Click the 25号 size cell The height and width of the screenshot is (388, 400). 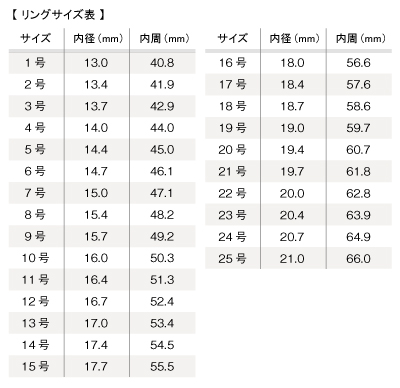point(233,258)
